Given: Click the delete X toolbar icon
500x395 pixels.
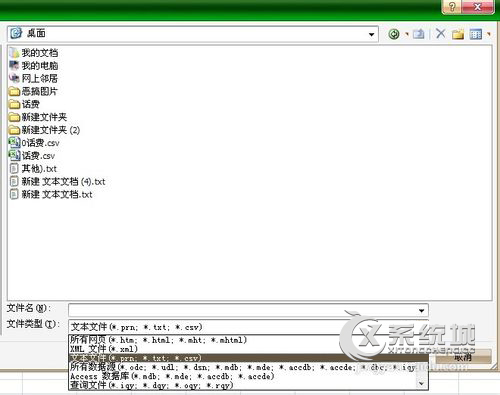Looking at the screenshot, I should tap(440, 33).
